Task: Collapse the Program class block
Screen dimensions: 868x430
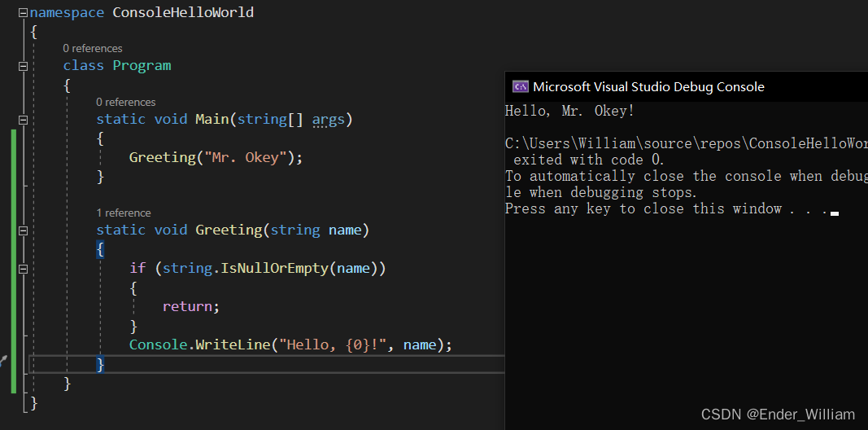Action: [23, 66]
